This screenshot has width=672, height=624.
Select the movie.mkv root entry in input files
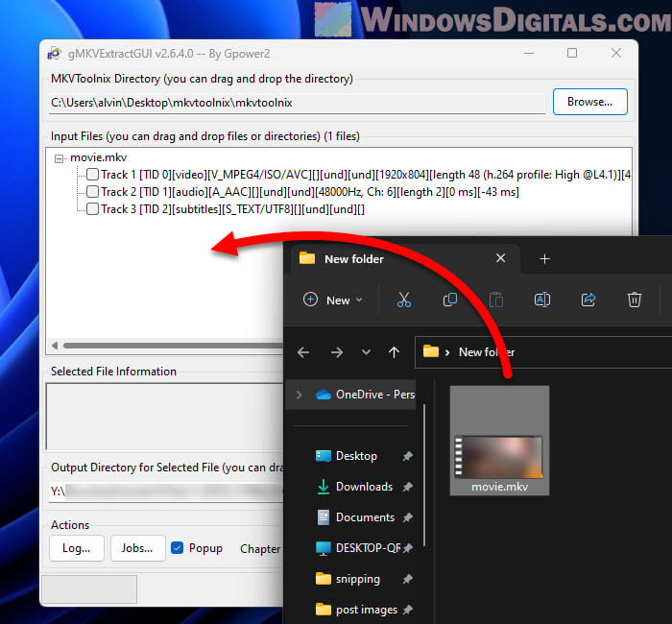pyautogui.click(x=99, y=157)
